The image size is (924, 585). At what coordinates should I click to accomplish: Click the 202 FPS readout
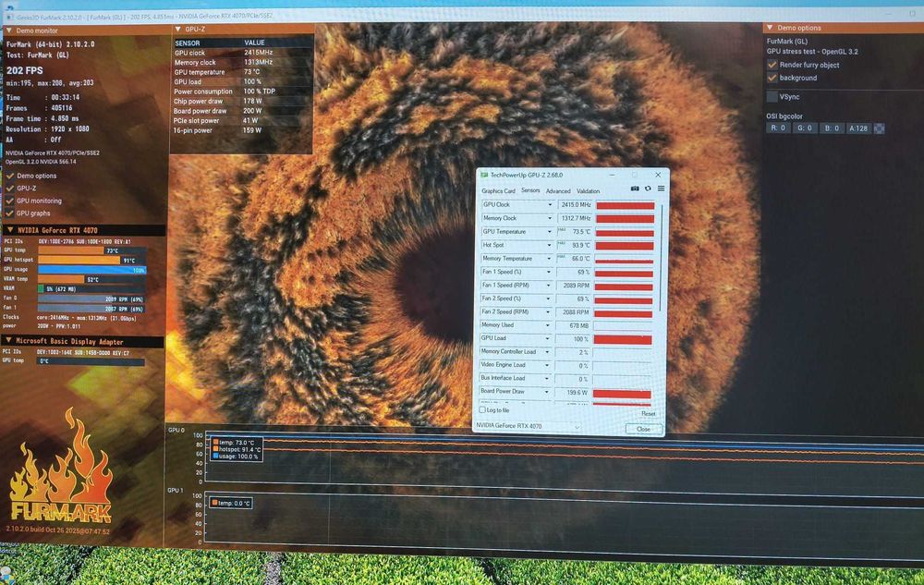[25, 70]
